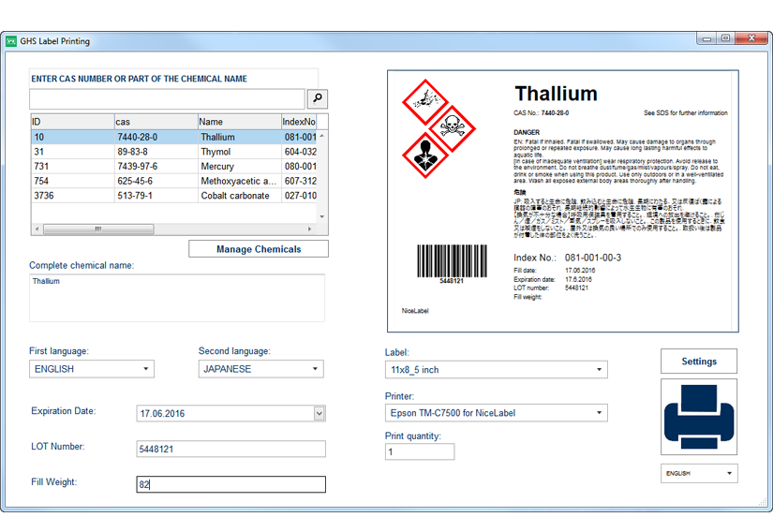Screen dimensions: 773x532
Task: Open the small ENGLISH dropdown under printer icon
Action: [699, 473]
